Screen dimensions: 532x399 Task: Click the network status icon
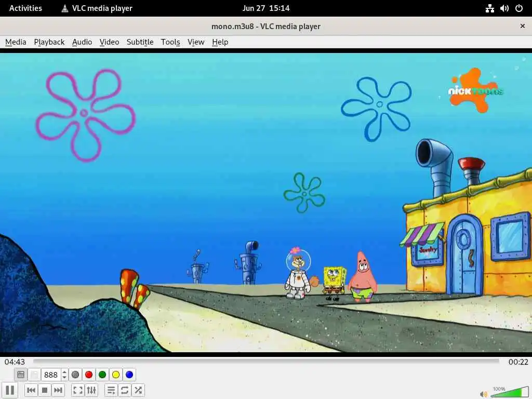489,8
